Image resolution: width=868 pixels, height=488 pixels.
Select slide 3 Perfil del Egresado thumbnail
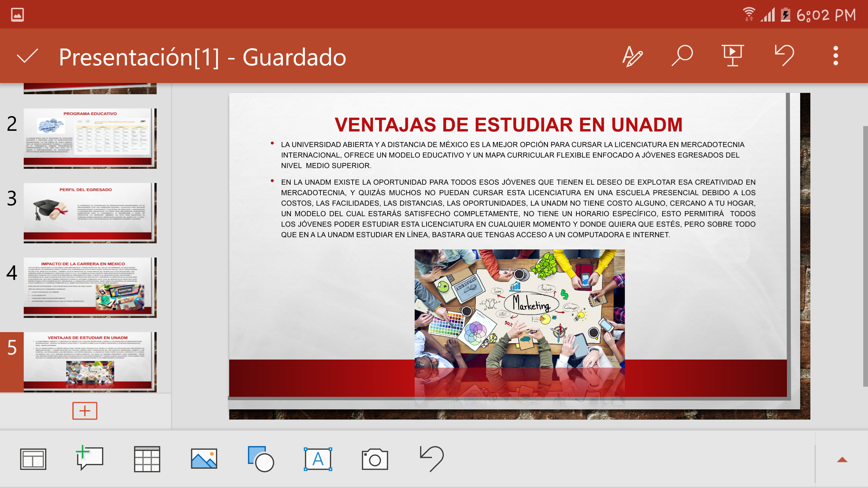coord(90,213)
